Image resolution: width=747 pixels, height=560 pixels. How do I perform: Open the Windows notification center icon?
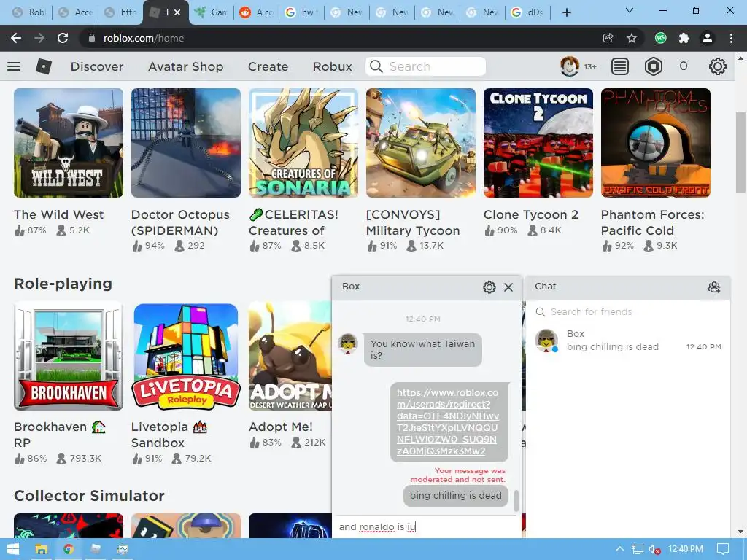coord(723,550)
